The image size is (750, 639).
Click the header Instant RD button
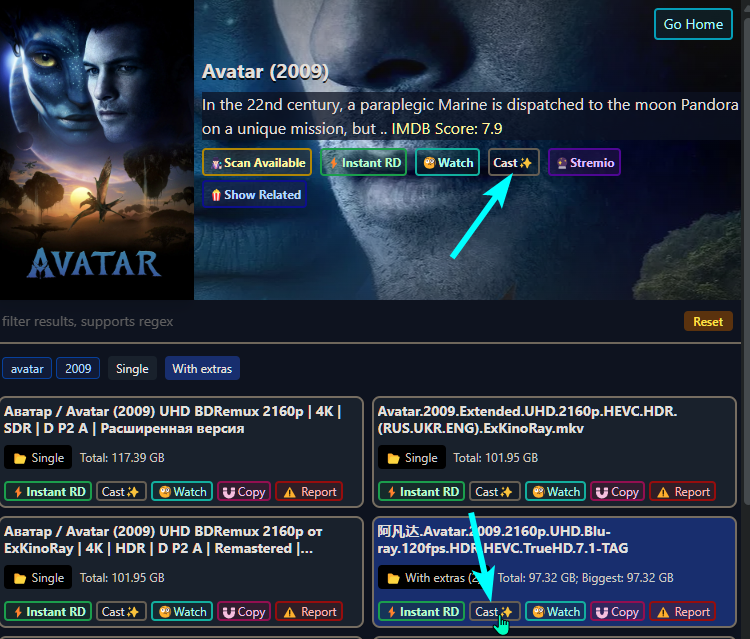tap(364, 163)
